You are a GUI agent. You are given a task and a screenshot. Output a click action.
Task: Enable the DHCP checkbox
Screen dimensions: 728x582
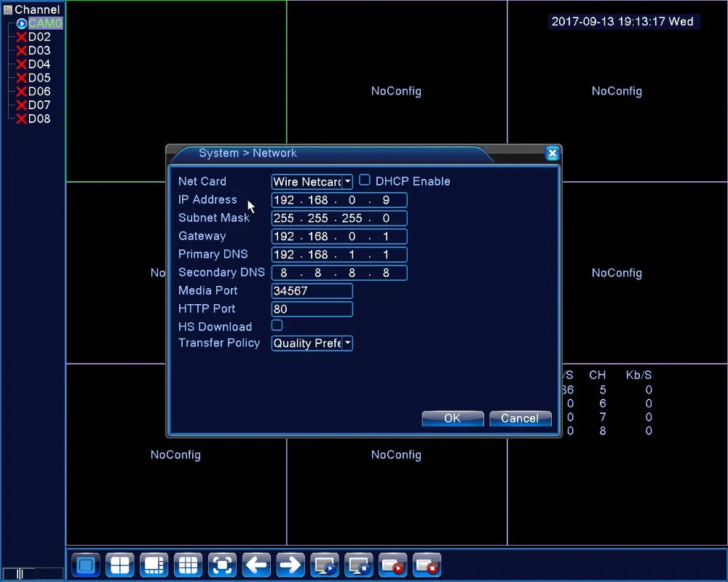(x=365, y=180)
